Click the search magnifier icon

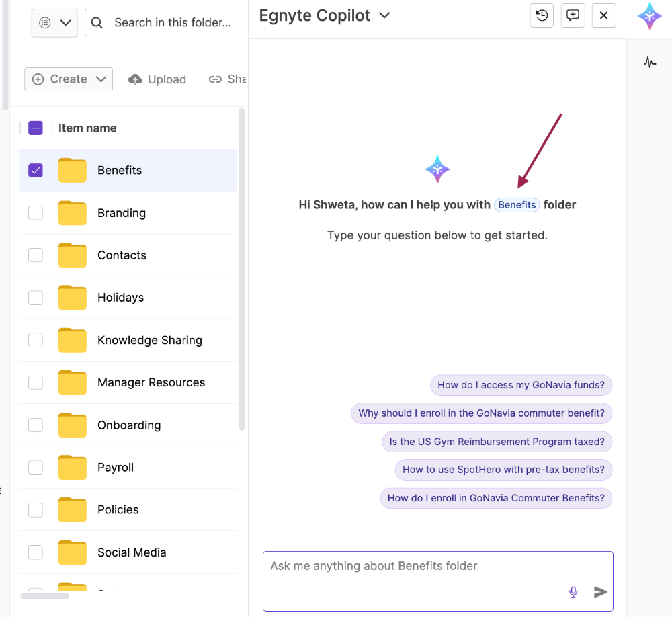pos(97,23)
